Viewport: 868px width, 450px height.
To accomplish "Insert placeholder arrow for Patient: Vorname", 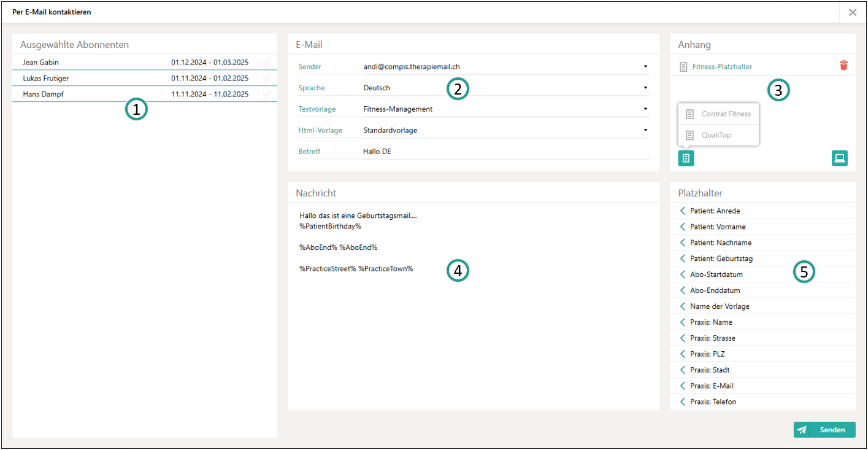I will (683, 227).
